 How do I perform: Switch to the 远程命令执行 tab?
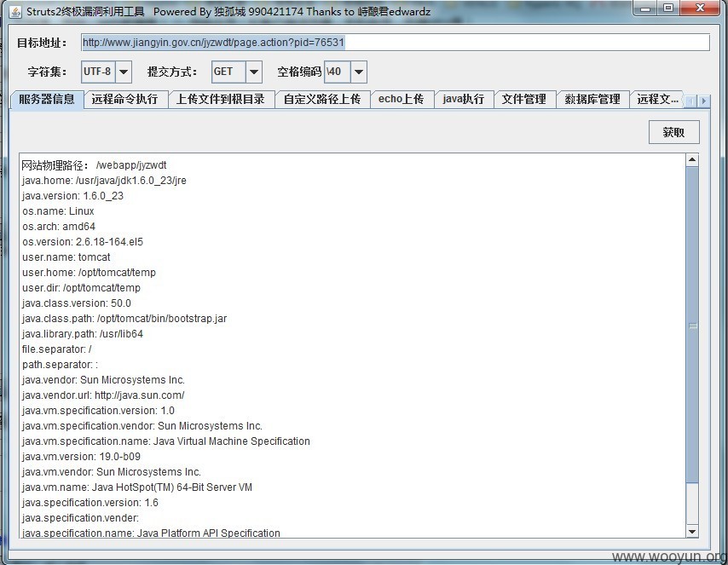click(x=125, y=100)
